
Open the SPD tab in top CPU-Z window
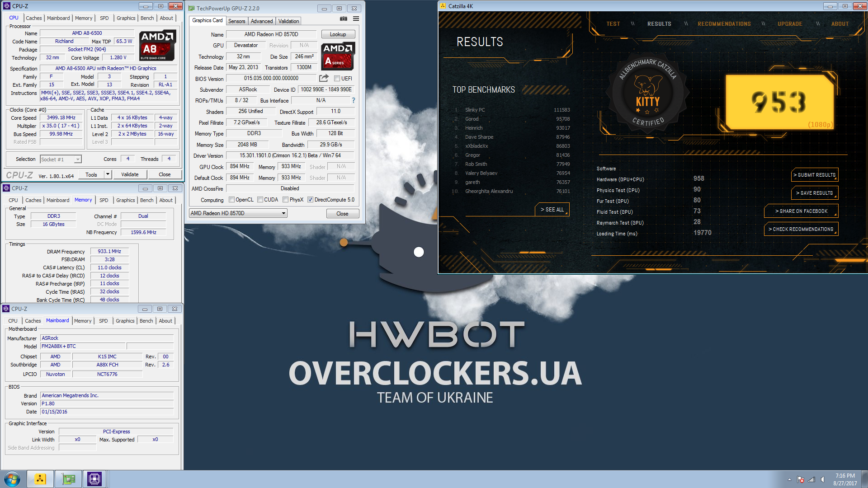click(104, 18)
